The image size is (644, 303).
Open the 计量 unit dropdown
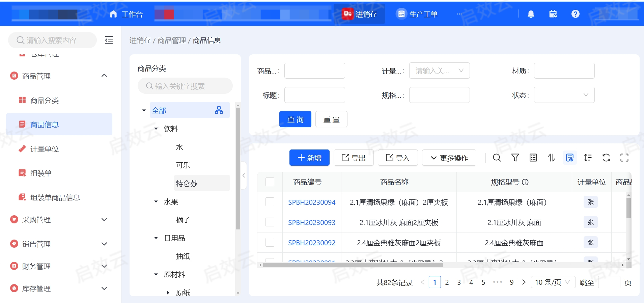click(x=439, y=71)
